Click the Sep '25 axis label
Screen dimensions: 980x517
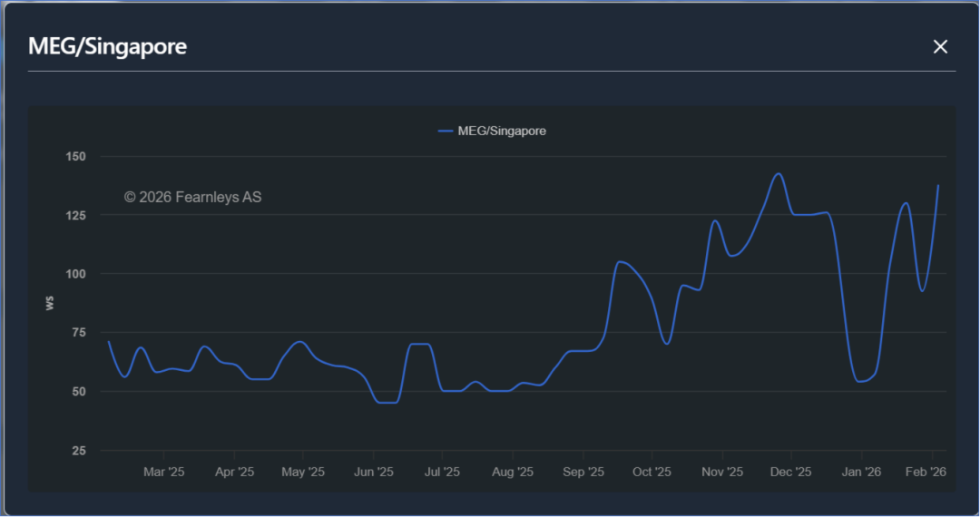(x=583, y=472)
